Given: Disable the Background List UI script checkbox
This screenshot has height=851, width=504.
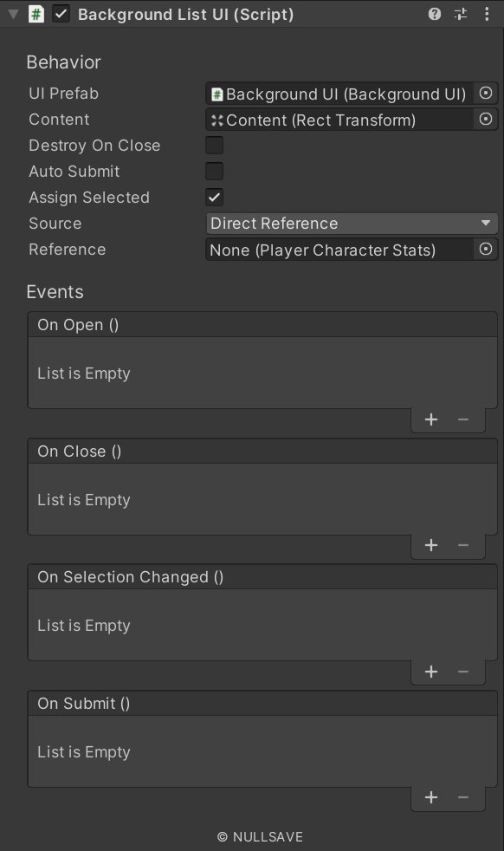Looking at the screenshot, I should (x=61, y=14).
